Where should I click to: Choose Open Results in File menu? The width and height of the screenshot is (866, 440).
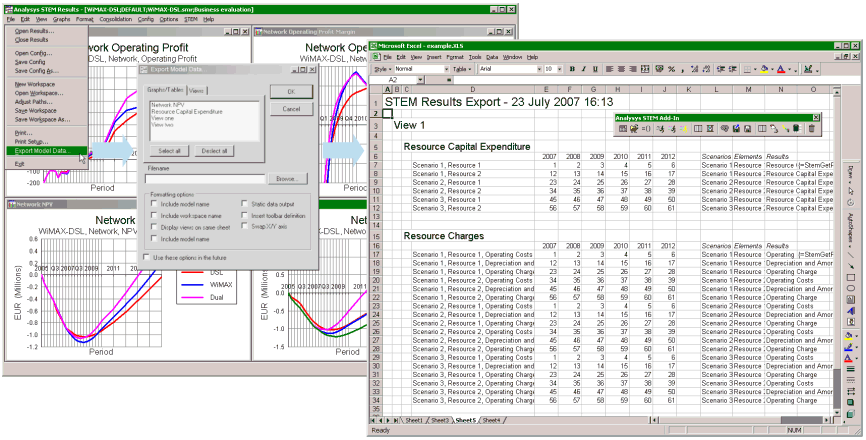34,31
